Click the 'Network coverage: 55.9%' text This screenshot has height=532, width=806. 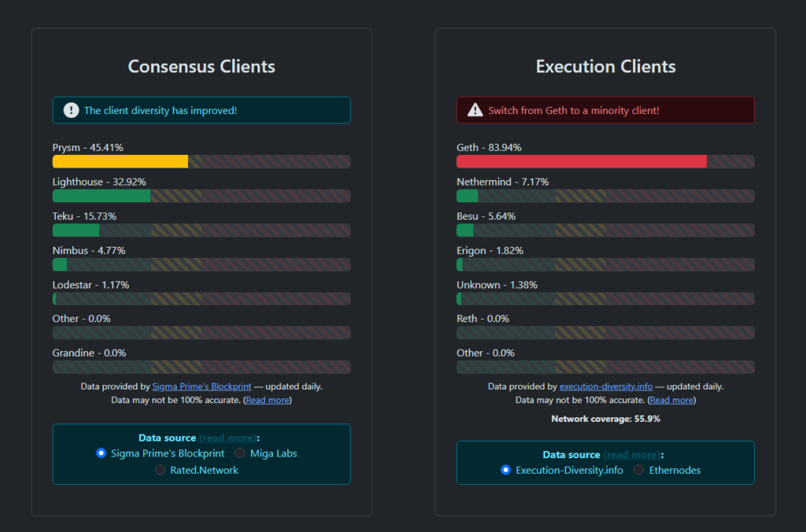[605, 419]
